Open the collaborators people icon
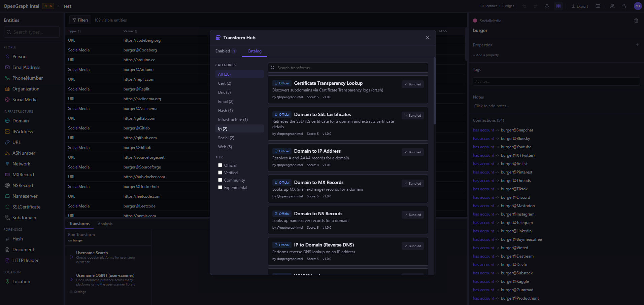 tap(612, 6)
